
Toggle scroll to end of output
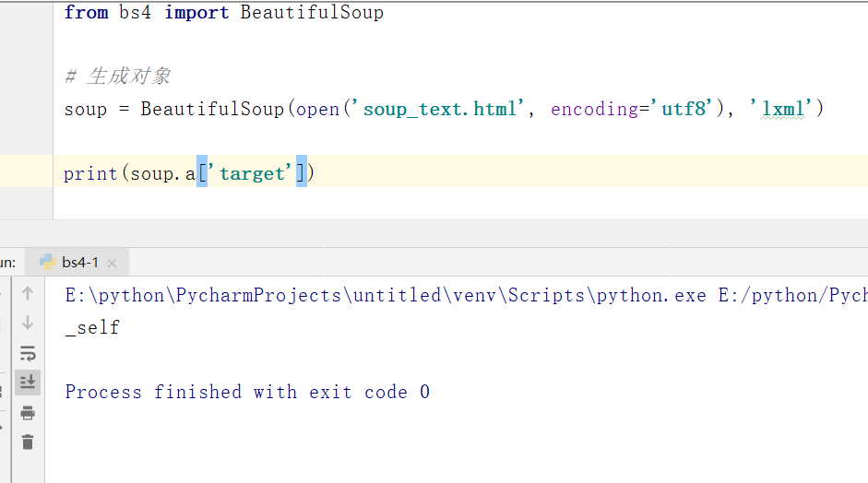pos(28,382)
